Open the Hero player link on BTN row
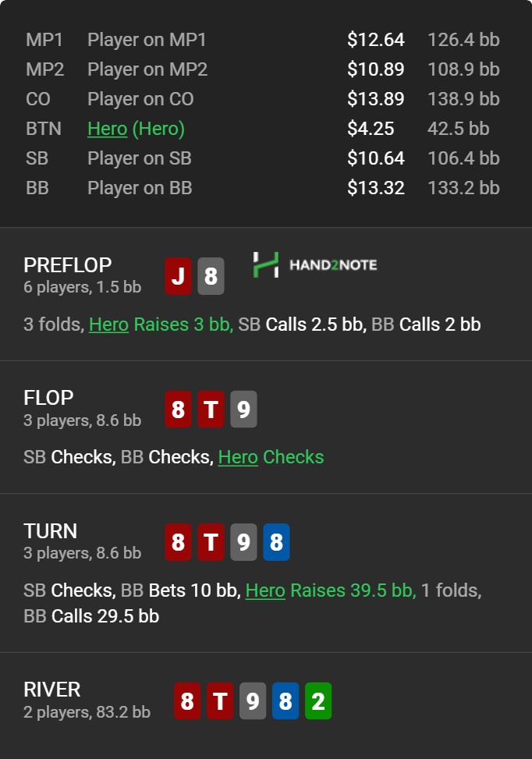The height and width of the screenshot is (759, 532). click(x=108, y=129)
